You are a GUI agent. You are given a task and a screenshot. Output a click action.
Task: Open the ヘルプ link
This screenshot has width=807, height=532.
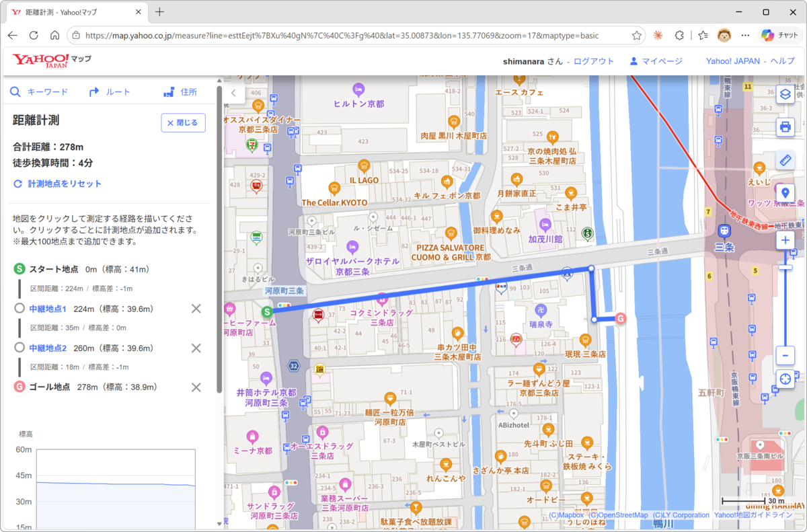(x=783, y=61)
